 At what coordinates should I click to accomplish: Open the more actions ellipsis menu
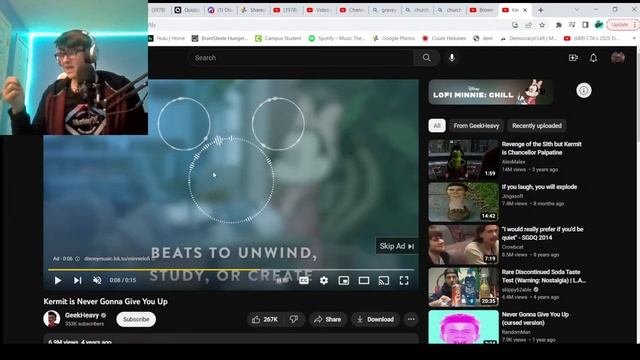411,320
